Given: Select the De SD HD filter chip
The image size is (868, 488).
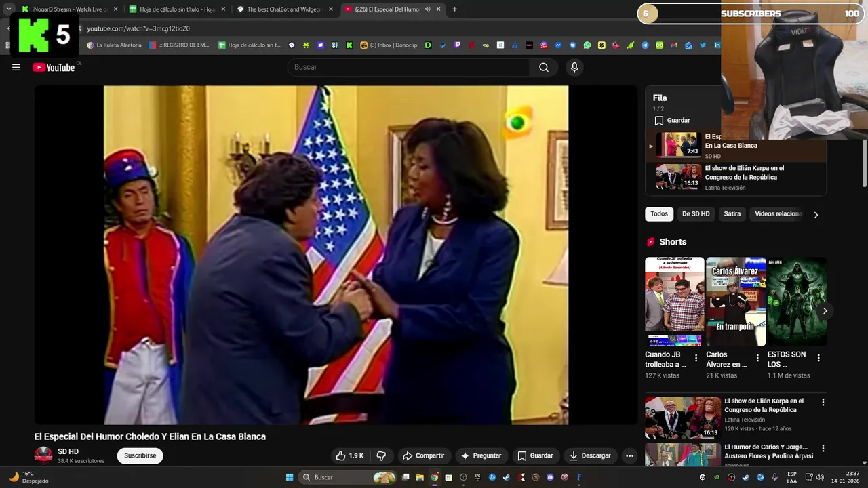Looking at the screenshot, I should pyautogui.click(x=696, y=214).
